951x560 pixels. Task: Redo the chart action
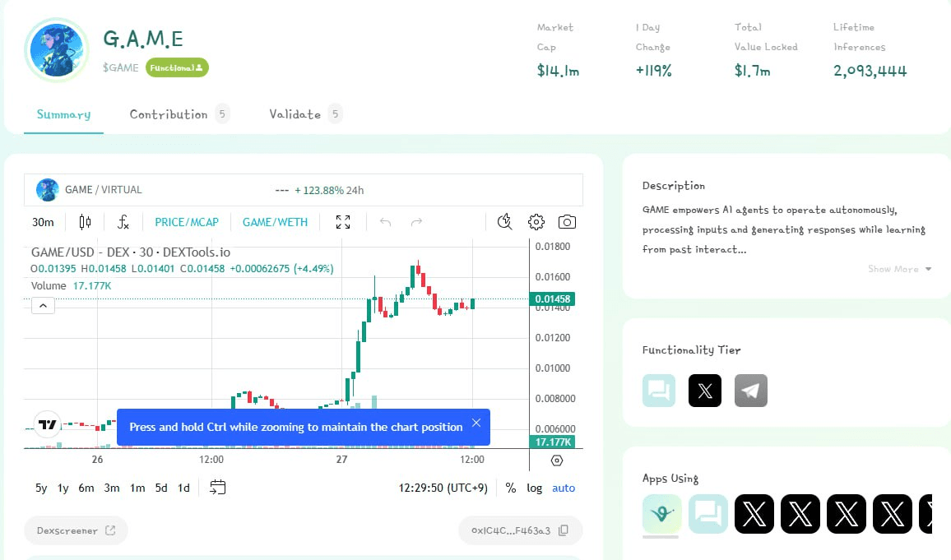click(x=416, y=222)
